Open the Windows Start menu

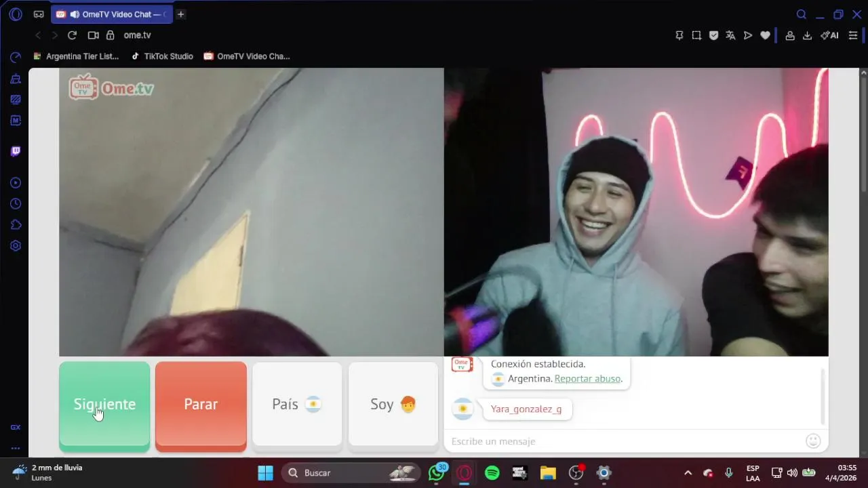(265, 472)
